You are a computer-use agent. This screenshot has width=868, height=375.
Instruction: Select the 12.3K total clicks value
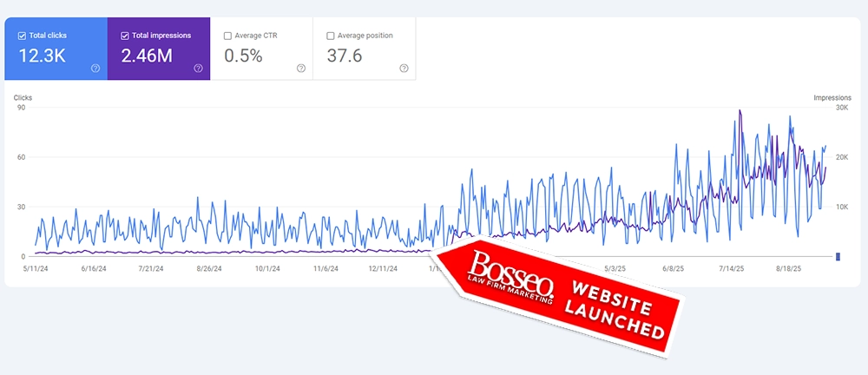pyautogui.click(x=43, y=56)
